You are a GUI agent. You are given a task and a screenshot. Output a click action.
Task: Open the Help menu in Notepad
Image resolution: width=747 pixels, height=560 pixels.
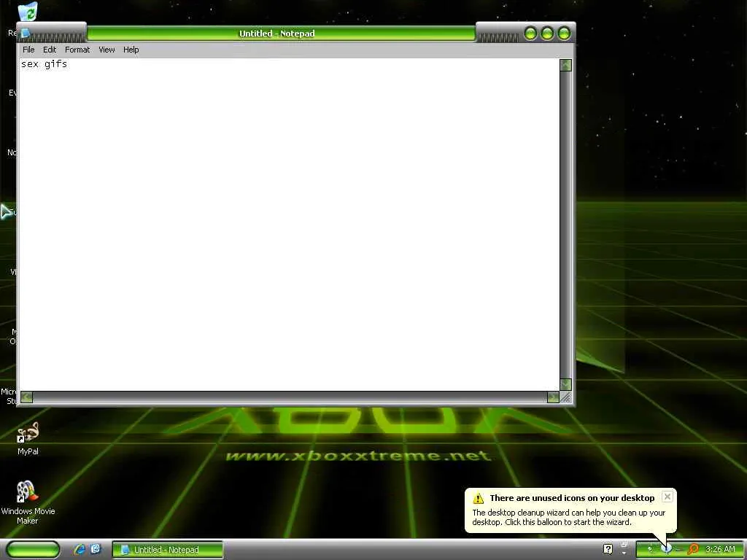(131, 50)
